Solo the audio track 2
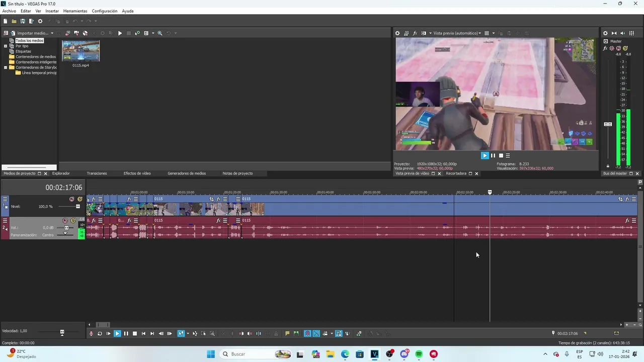This screenshot has width=644, height=362. [73, 221]
